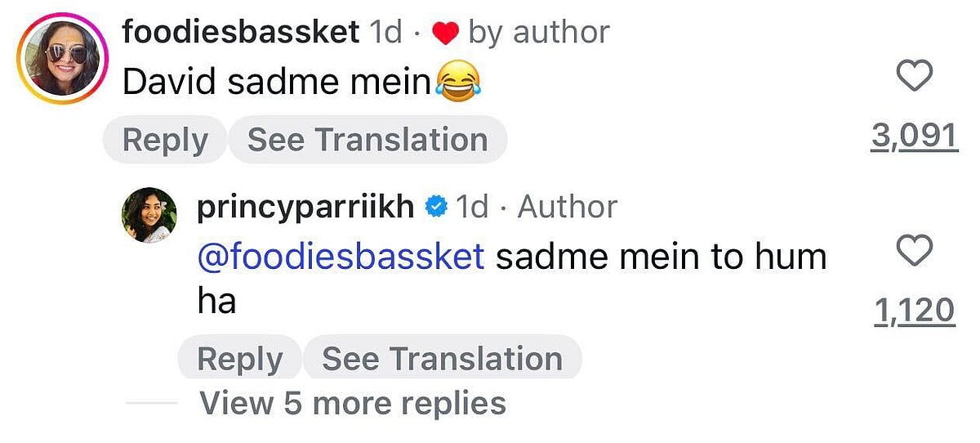
Task: View the 1,120 likes list
Action: pyautogui.click(x=914, y=311)
